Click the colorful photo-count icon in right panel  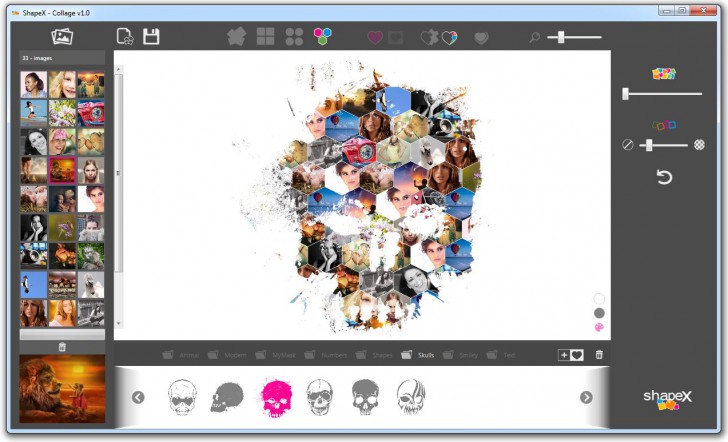663,74
